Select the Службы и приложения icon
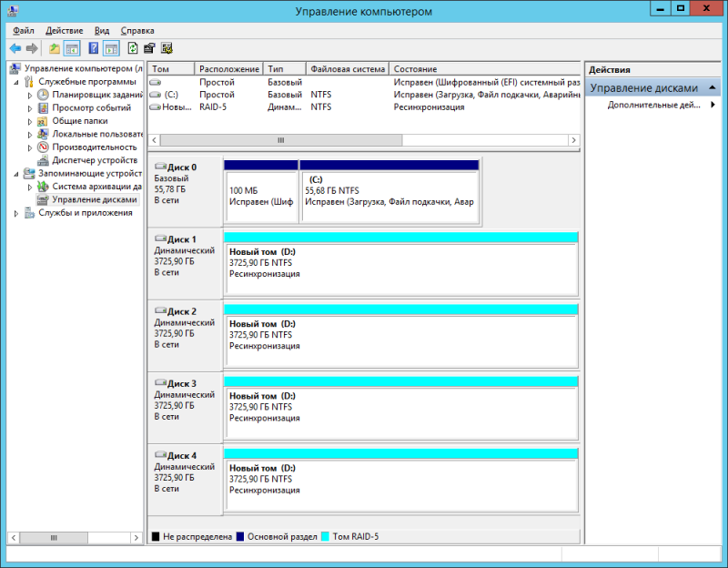Image resolution: width=728 pixels, height=568 pixels. [x=29, y=213]
